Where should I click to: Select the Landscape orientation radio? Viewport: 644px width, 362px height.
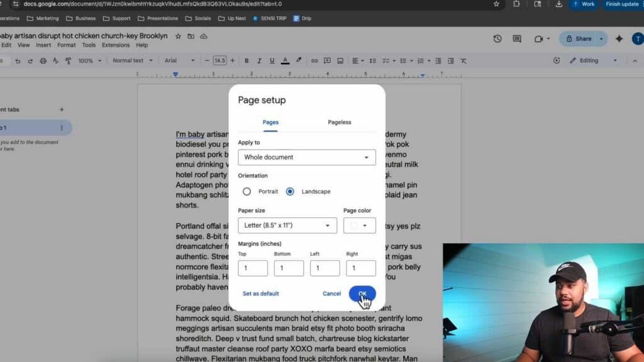coord(290,192)
